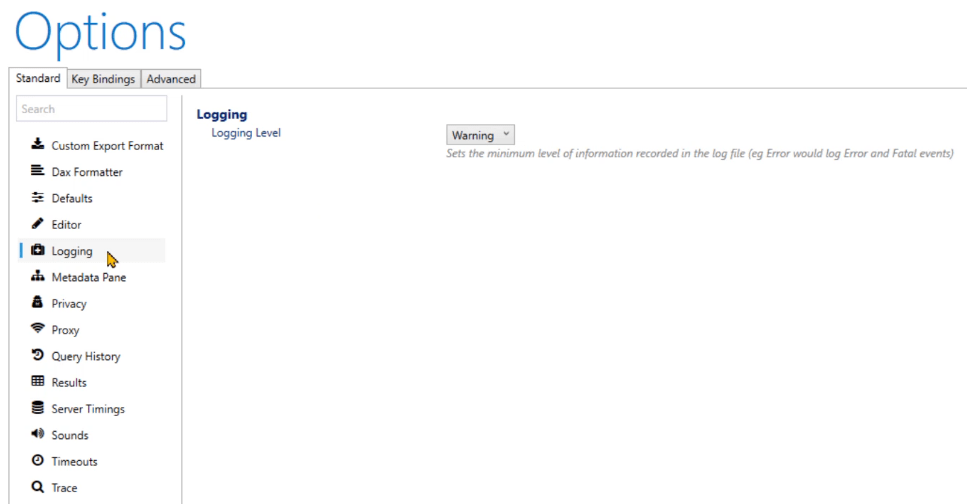The image size is (967, 504).
Task: Click the Sounds speaker icon
Action: tap(38, 434)
